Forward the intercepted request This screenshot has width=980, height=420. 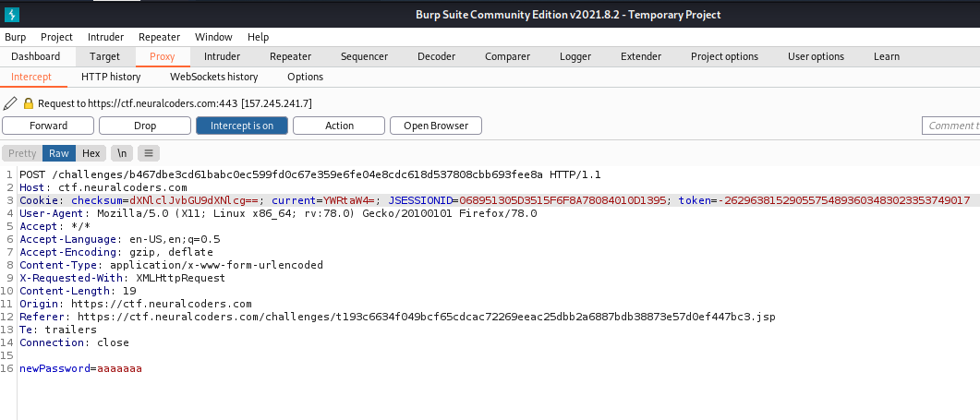[48, 126]
